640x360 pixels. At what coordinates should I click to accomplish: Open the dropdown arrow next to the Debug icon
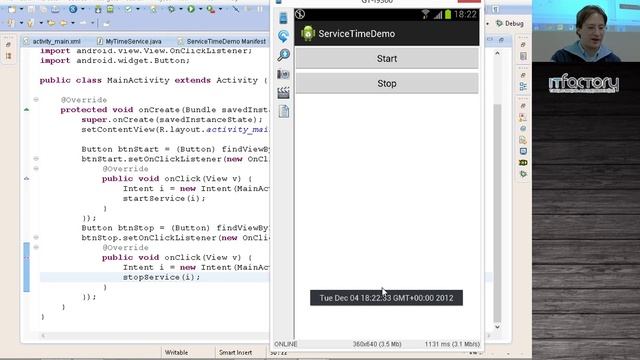click(x=181, y=9)
